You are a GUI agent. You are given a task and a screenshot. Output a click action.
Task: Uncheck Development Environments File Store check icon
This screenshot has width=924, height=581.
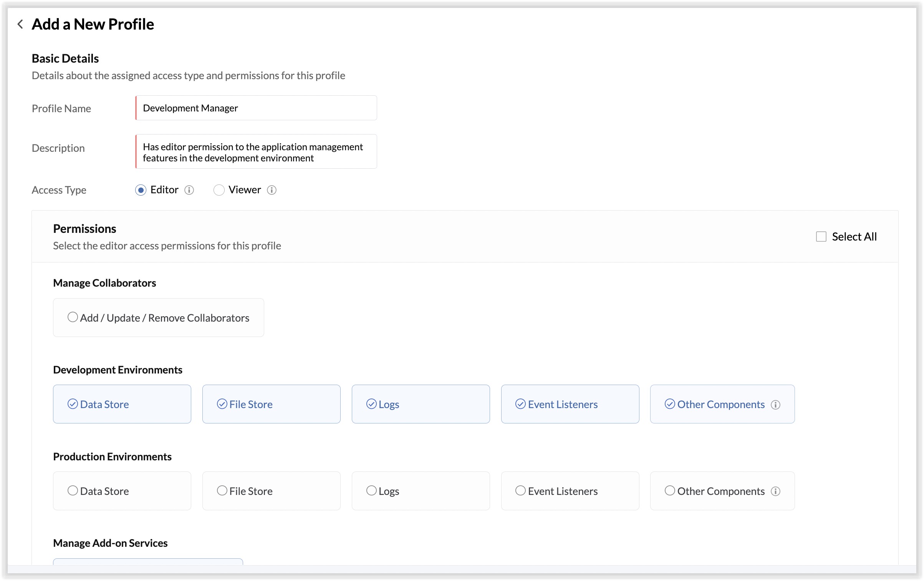click(222, 404)
